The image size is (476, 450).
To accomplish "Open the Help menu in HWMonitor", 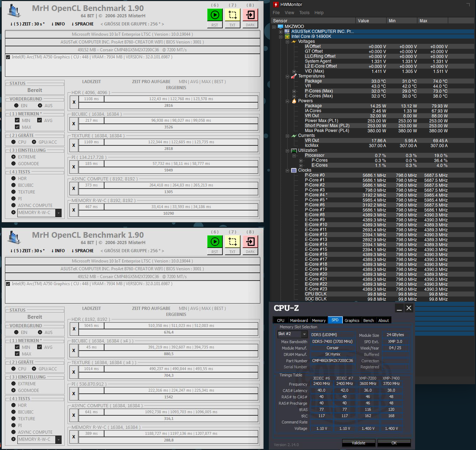I will click(319, 13).
